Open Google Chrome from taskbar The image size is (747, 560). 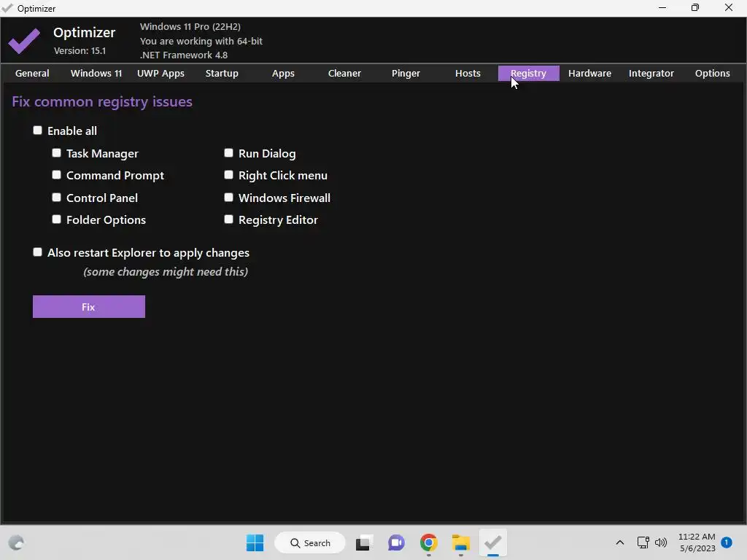coord(429,542)
